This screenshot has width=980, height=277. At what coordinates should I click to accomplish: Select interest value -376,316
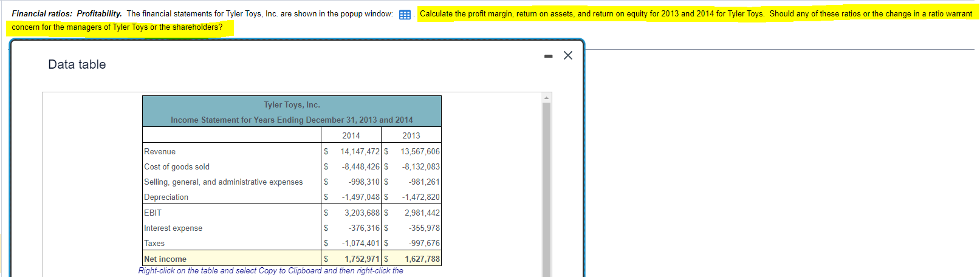coord(364,228)
